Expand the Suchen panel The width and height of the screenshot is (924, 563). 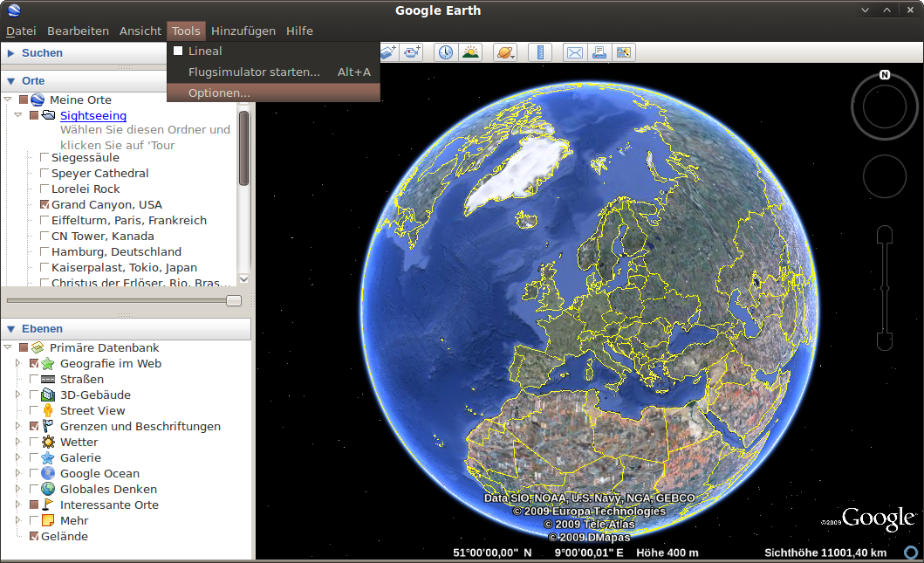[x=10, y=53]
